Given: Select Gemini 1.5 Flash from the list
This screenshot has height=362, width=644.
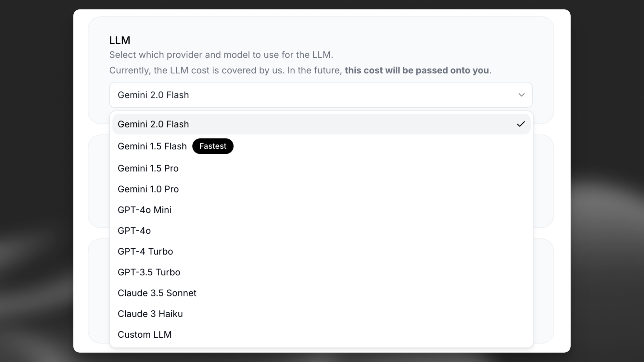Looking at the screenshot, I should 152,146.
